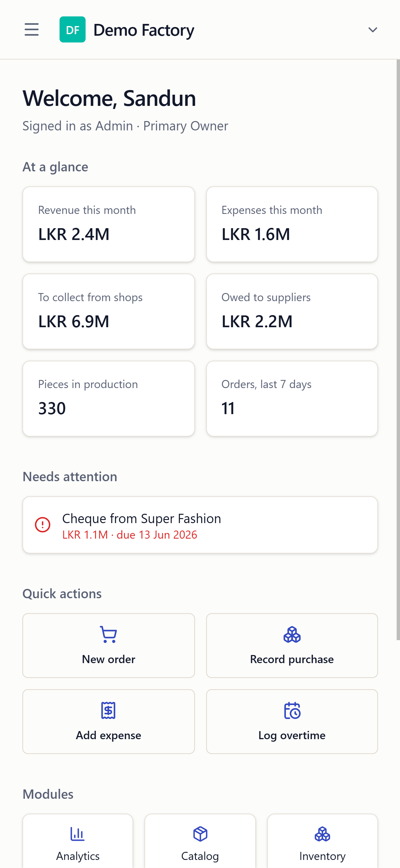Viewport: 400px width, 868px height.
Task: Open the Revenue this month card
Action: click(109, 224)
